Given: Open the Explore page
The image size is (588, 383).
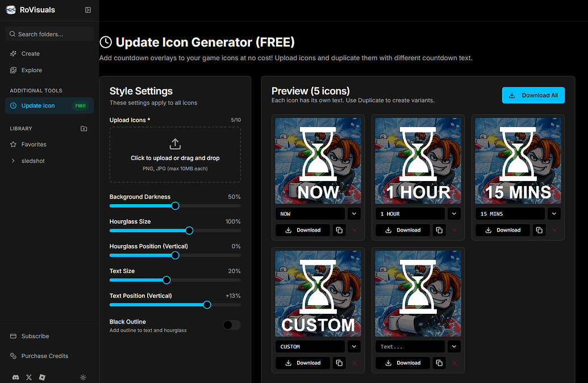Looking at the screenshot, I should (x=49, y=70).
